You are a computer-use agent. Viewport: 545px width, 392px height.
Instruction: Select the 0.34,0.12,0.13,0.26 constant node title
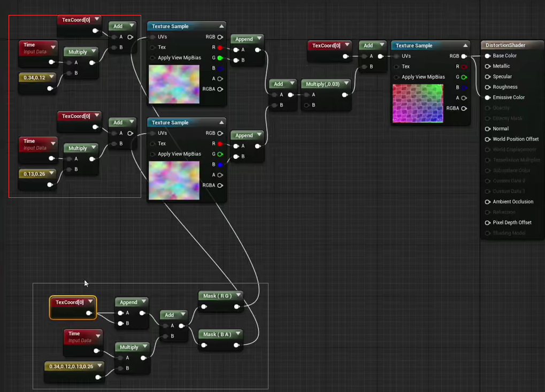pyautogui.click(x=71, y=366)
